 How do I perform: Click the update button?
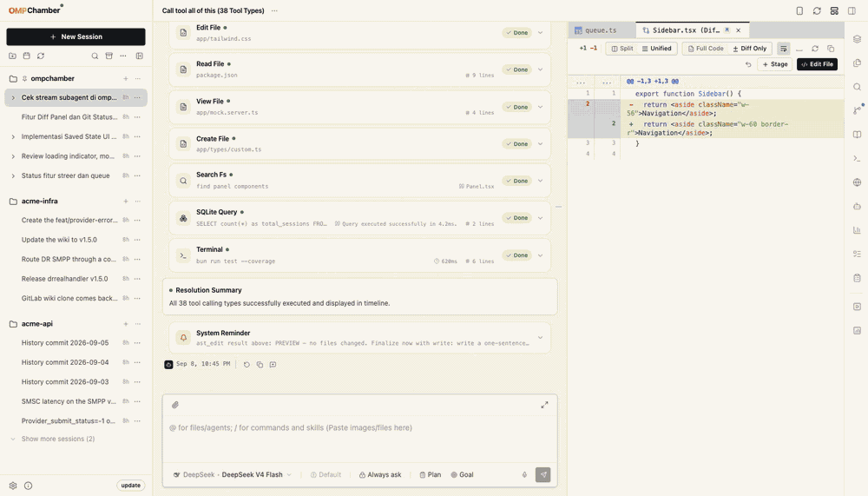131,486
